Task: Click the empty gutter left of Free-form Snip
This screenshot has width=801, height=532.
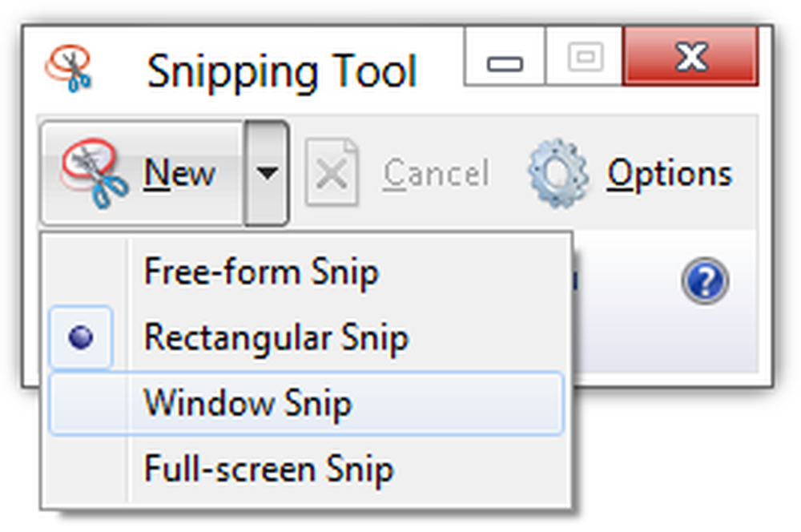Action: (x=84, y=272)
